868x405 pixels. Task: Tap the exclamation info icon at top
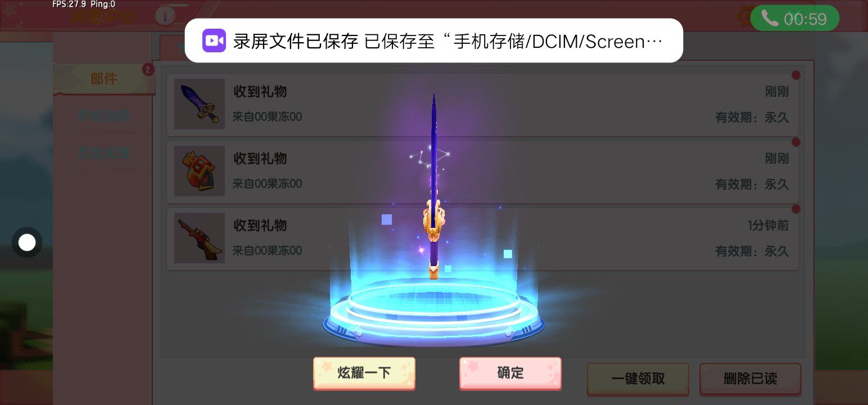165,16
